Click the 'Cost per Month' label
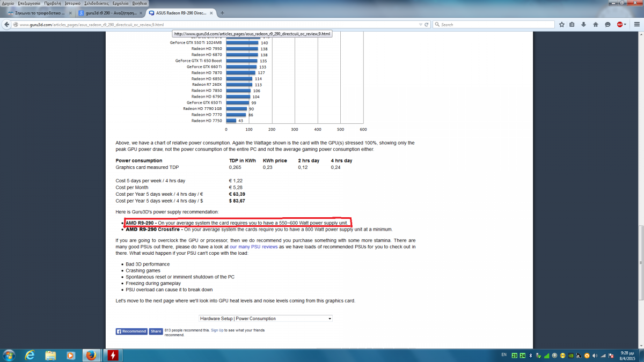 pos(132,188)
